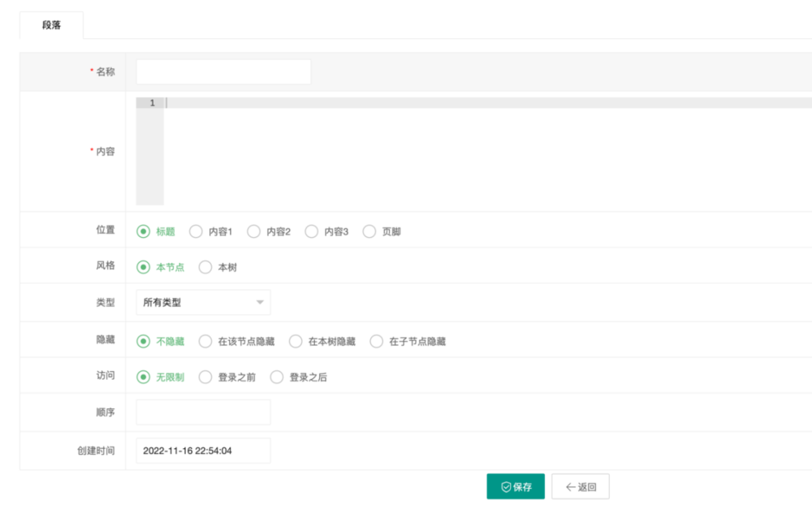The image size is (812, 513).
Task: Choose 内容2 for position
Action: click(253, 231)
